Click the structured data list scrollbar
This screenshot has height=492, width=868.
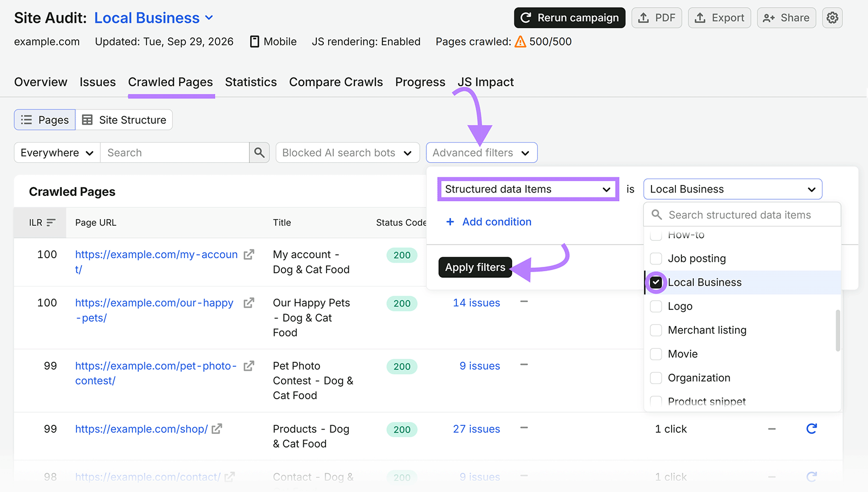pos(838,330)
